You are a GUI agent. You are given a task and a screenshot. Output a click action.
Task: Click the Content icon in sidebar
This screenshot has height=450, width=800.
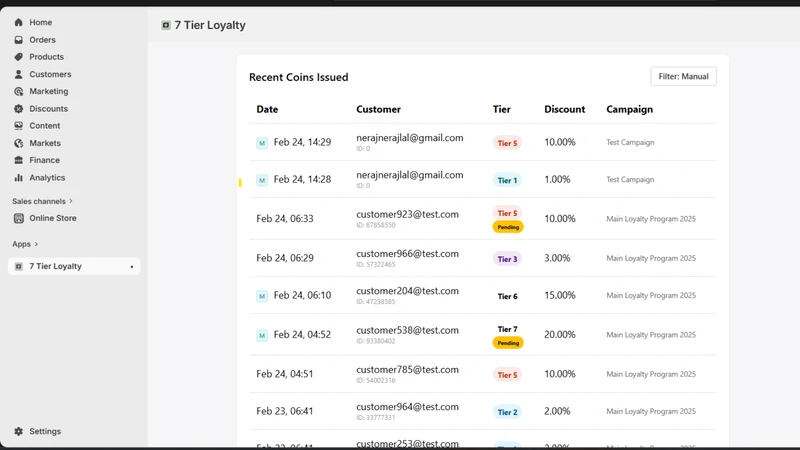click(19, 126)
